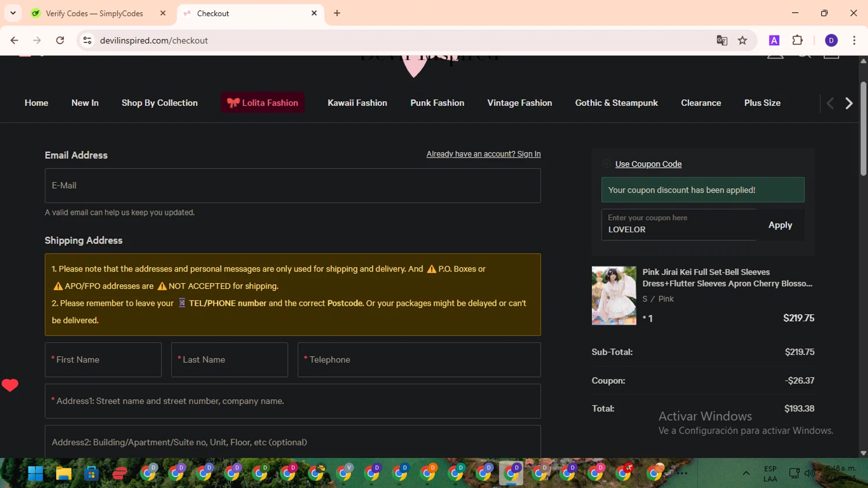Select the Checkout browser tab
Image resolution: width=868 pixels, height=488 pixels.
250,13
